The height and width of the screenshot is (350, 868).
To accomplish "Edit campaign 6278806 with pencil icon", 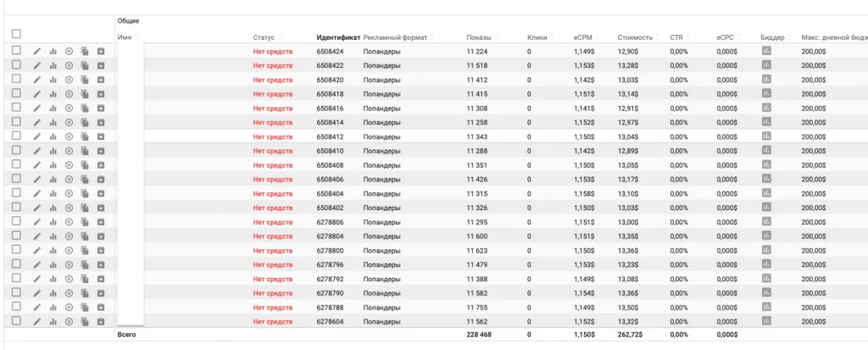I will pos(37,222).
